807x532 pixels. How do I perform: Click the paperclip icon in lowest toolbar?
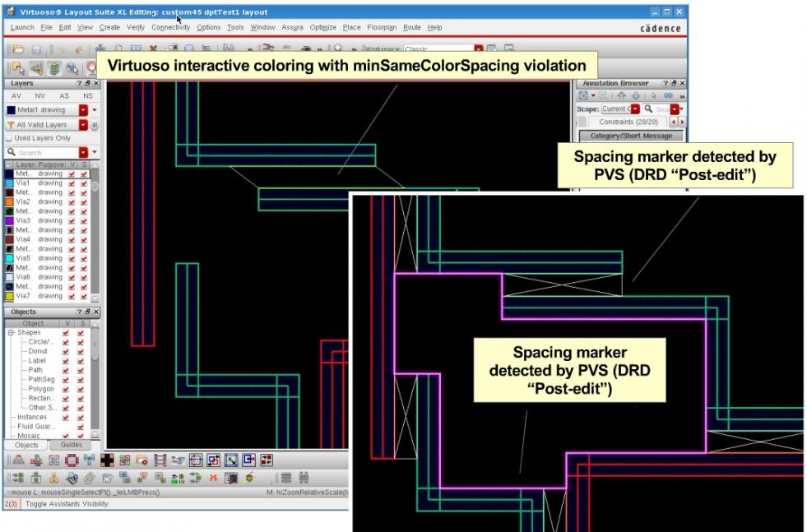(89, 478)
